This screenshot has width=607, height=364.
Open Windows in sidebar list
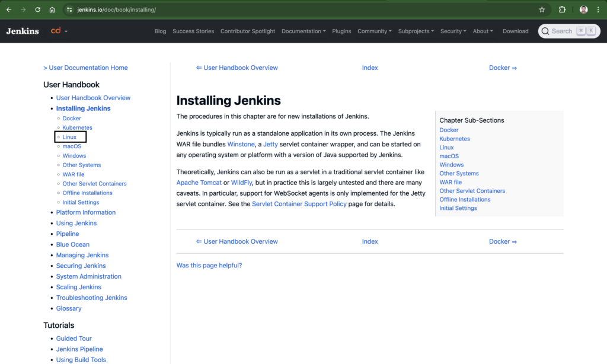[x=74, y=156]
